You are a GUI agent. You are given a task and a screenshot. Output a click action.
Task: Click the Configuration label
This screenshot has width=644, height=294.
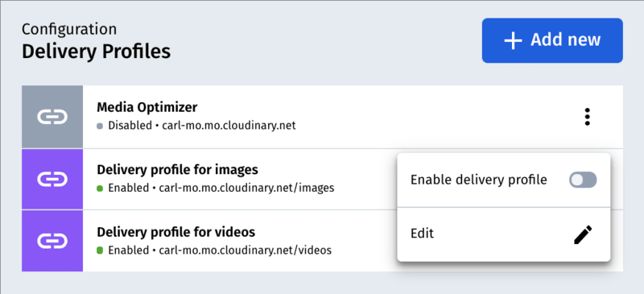pos(69,29)
